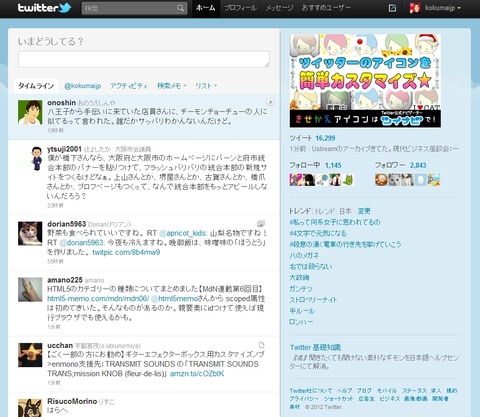The width and height of the screenshot is (480, 417).
Task: Click the first avatar under フォロワー
Action: [x=381, y=180]
